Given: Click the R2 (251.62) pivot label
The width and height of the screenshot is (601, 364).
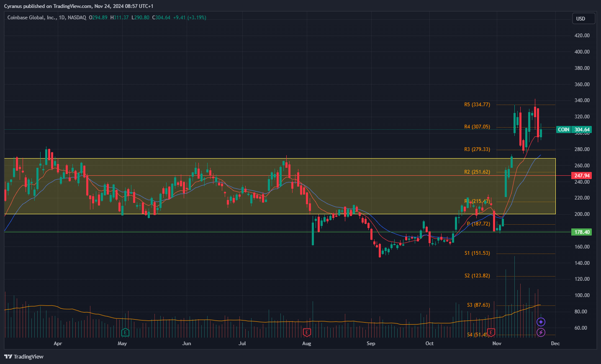Looking at the screenshot, I should (x=477, y=172).
